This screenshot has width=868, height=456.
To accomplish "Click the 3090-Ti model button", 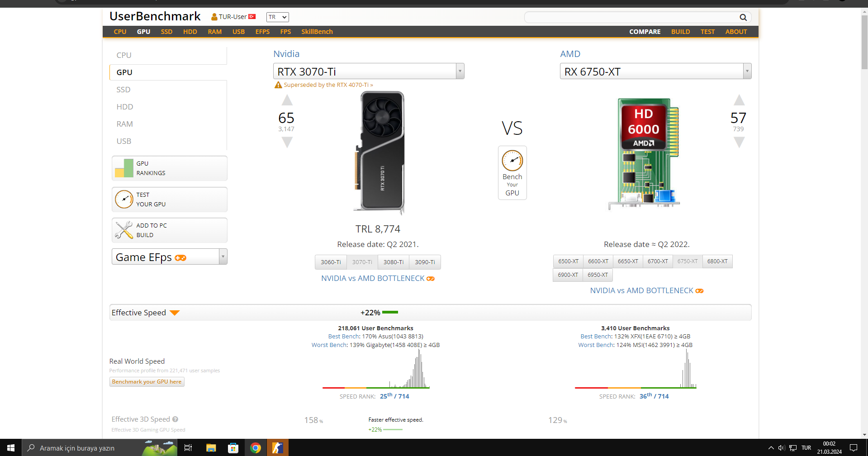I will point(425,262).
